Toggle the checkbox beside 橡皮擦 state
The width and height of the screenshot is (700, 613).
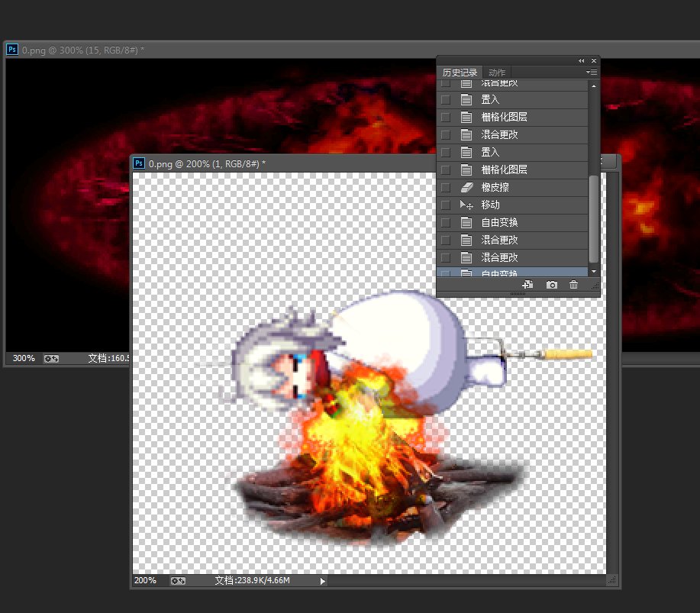446,188
